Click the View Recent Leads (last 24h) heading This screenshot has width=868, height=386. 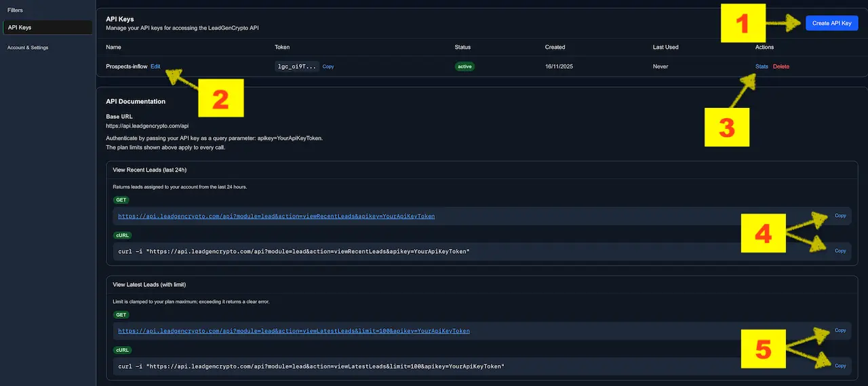tap(151, 170)
